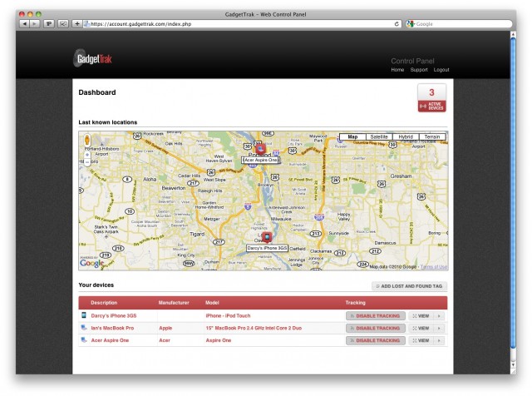This screenshot has width=532, height=396.
Task: Disable tracking for Acer Aspire One
Action: [375, 340]
